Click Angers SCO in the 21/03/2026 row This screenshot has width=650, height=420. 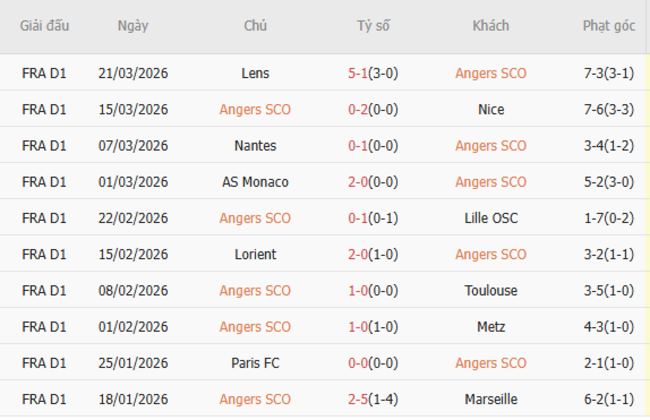[x=491, y=73]
